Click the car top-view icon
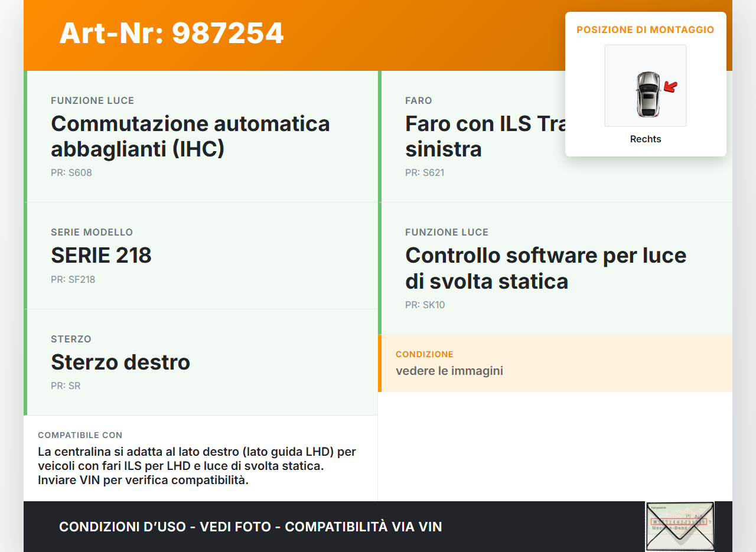This screenshot has width=756, height=552. coord(647,94)
